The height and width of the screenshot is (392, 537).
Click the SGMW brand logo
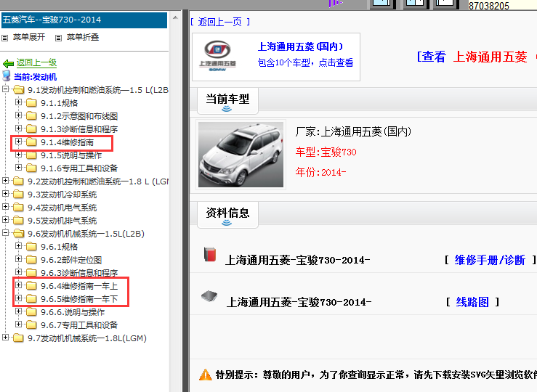[x=217, y=56]
